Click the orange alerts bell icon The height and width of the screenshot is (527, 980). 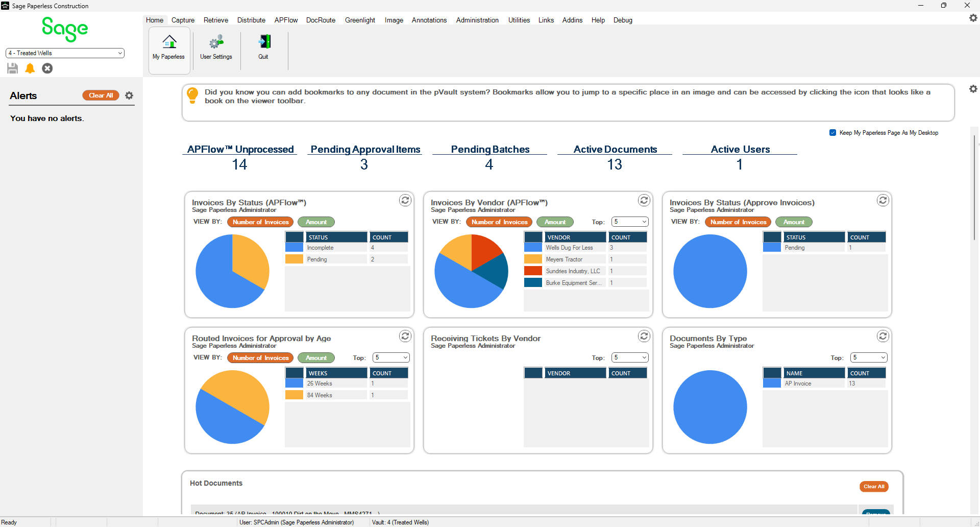[30, 68]
